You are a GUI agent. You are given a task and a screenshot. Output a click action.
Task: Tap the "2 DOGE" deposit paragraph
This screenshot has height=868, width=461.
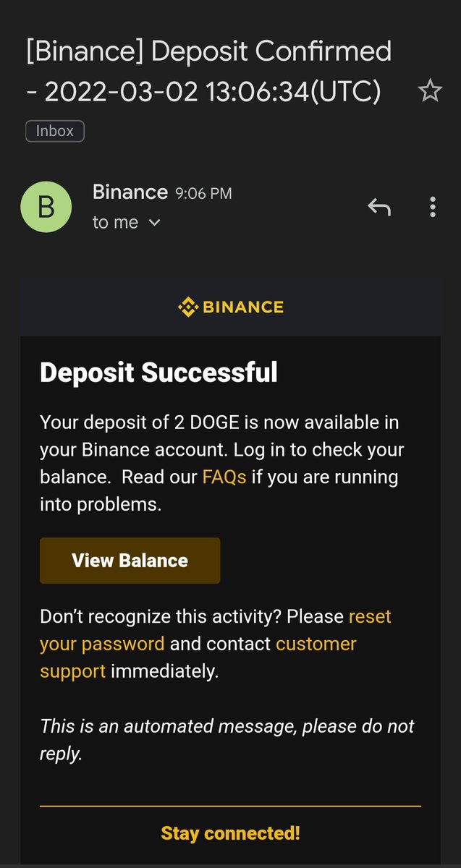pos(221,463)
